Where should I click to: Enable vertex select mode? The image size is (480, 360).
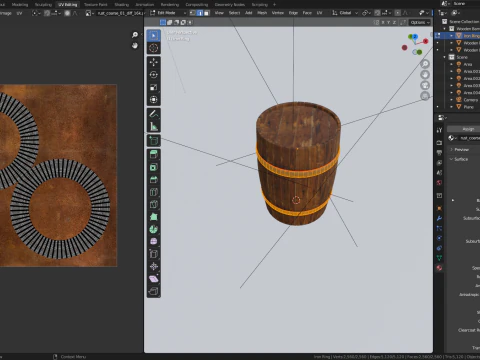coord(193,13)
